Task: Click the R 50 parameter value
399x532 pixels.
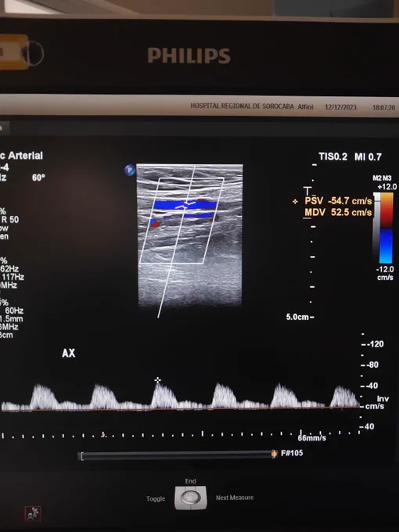Action: click(10, 220)
